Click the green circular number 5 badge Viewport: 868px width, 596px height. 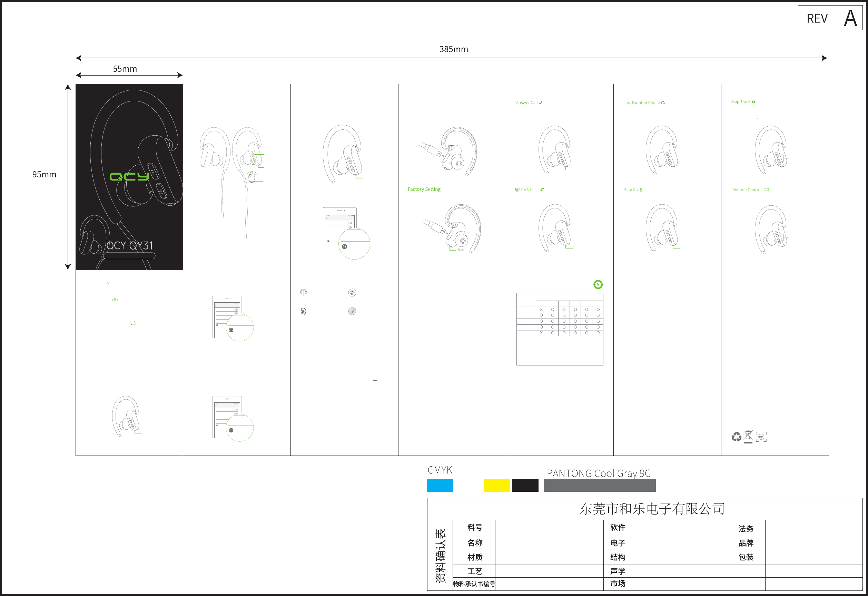pos(598,285)
